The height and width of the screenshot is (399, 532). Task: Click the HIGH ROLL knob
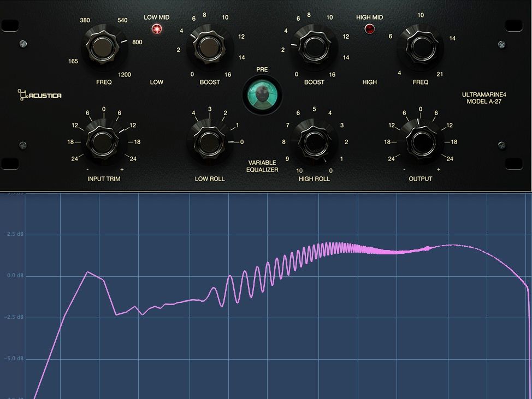pos(315,142)
